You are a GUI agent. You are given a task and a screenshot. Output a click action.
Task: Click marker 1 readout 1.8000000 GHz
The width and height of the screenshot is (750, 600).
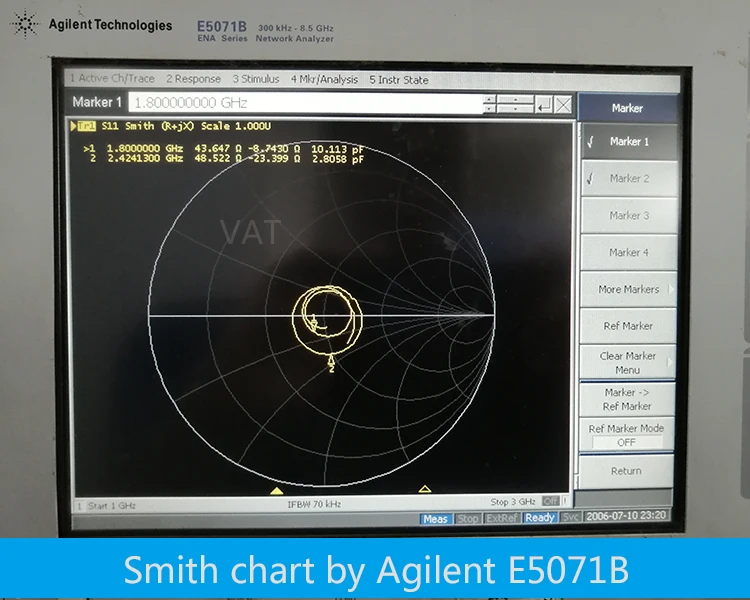click(x=145, y=148)
